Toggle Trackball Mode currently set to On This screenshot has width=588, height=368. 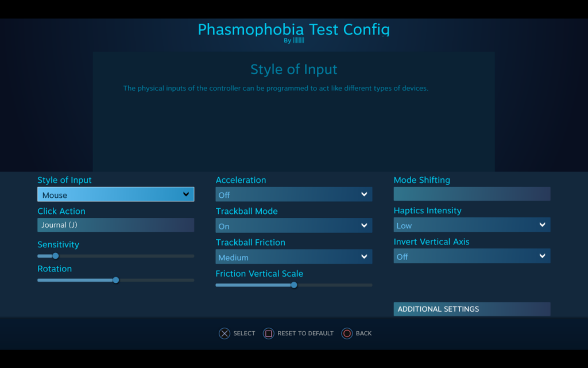(294, 226)
